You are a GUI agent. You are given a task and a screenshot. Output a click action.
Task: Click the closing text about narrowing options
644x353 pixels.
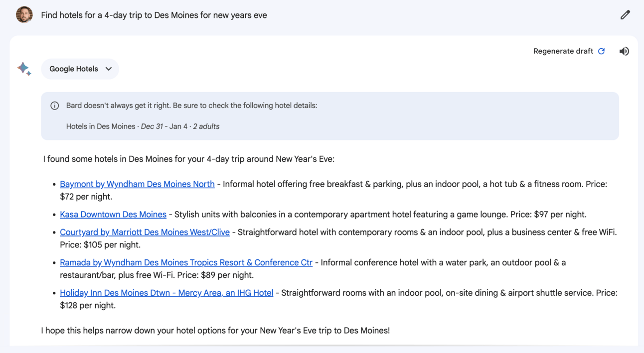pyautogui.click(x=215, y=330)
